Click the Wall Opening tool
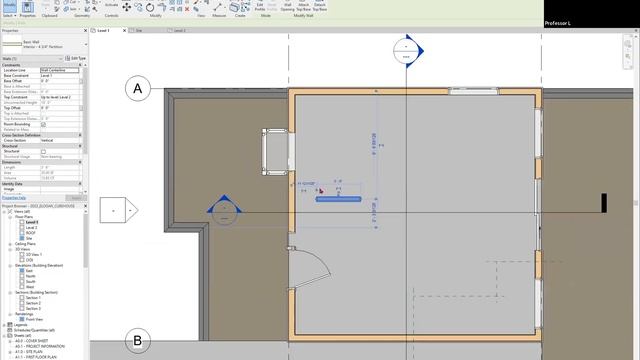 tap(287, 6)
